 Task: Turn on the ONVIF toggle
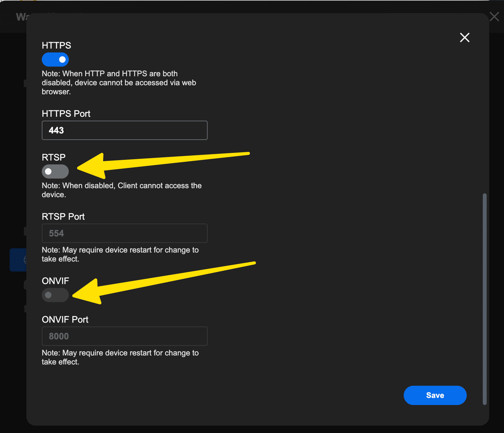55,295
